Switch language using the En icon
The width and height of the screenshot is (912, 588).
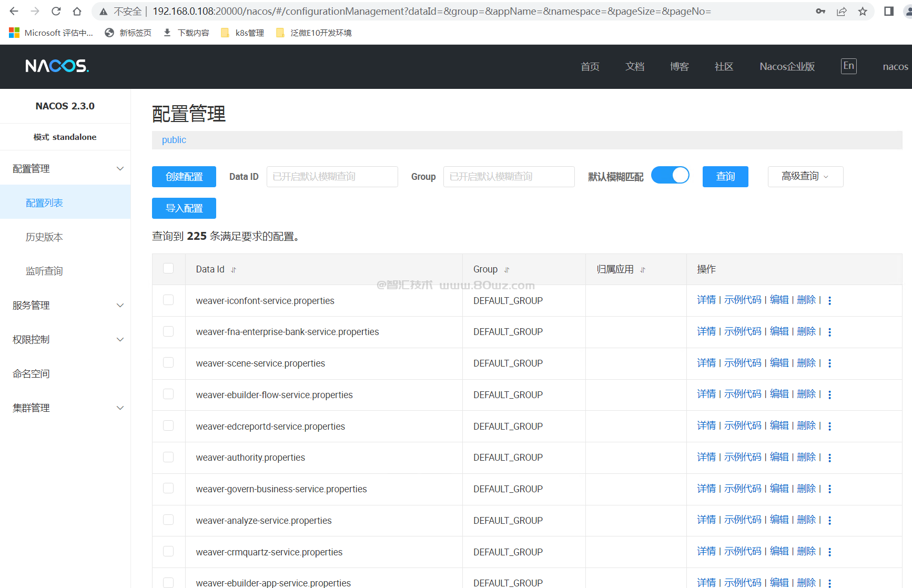(848, 66)
